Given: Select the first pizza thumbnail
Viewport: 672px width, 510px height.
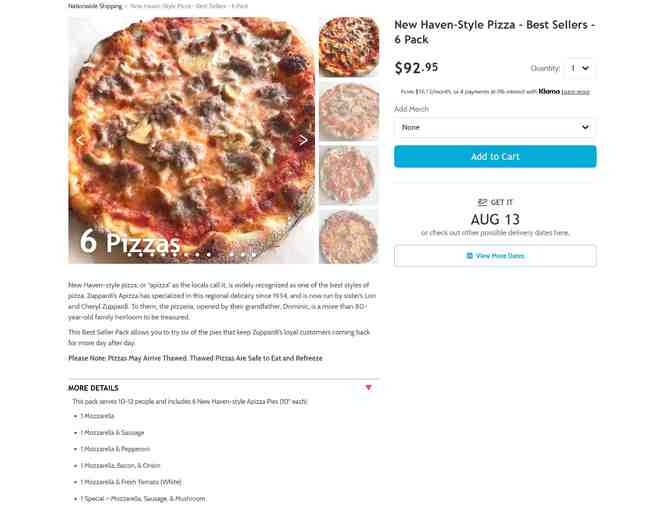Looking at the screenshot, I should 349,47.
